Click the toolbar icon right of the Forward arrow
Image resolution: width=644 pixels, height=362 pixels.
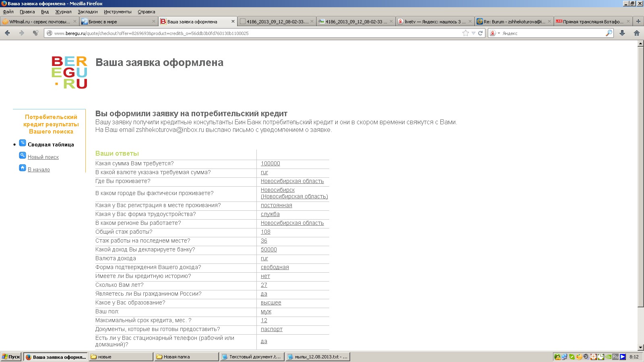point(36,33)
